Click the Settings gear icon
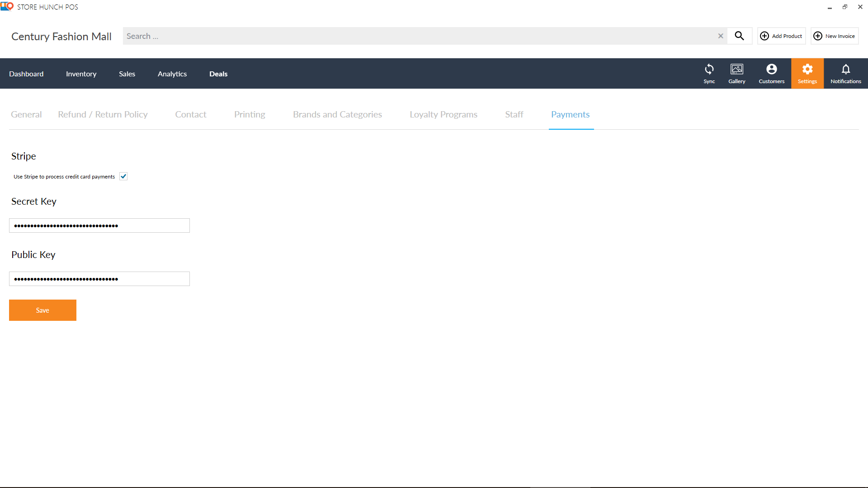This screenshot has height=488, width=868. click(807, 74)
